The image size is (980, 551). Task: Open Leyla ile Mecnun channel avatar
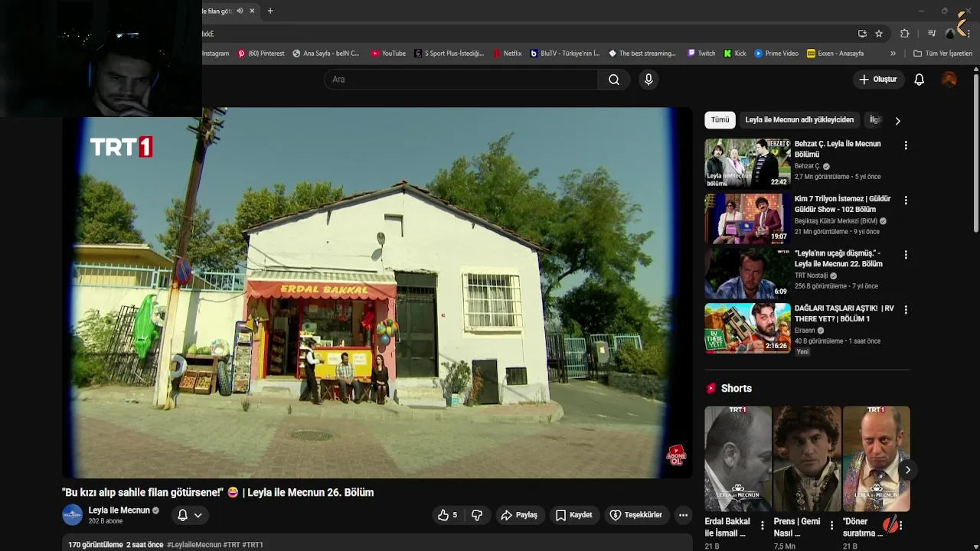(x=72, y=515)
